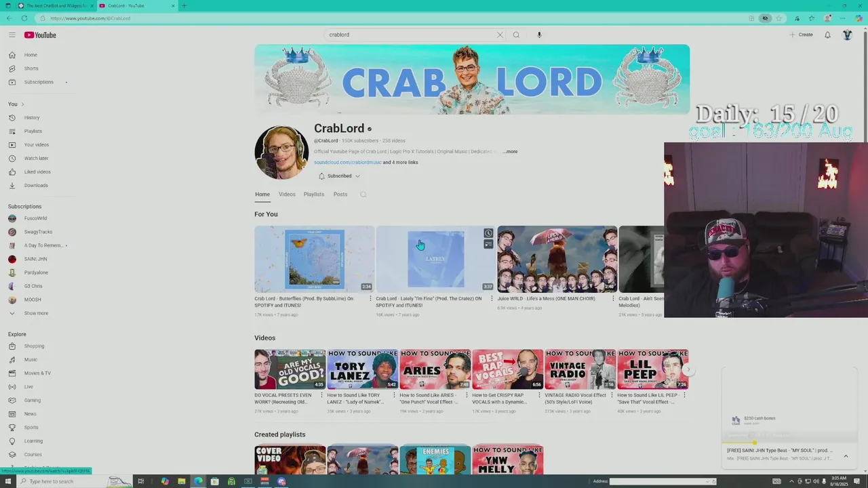Image resolution: width=868 pixels, height=488 pixels.
Task: Open soundcloud.com/crablordmusic link
Action: click(x=347, y=163)
